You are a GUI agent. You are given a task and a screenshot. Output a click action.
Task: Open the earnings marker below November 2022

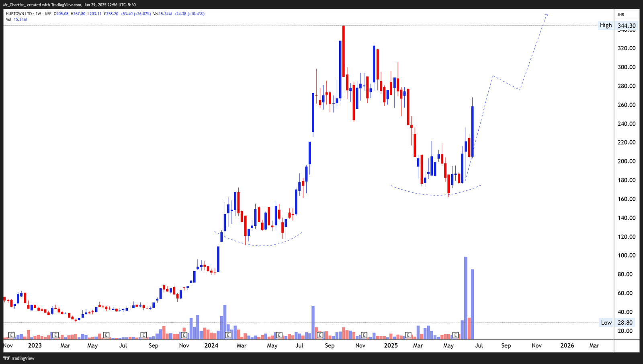coord(12,335)
